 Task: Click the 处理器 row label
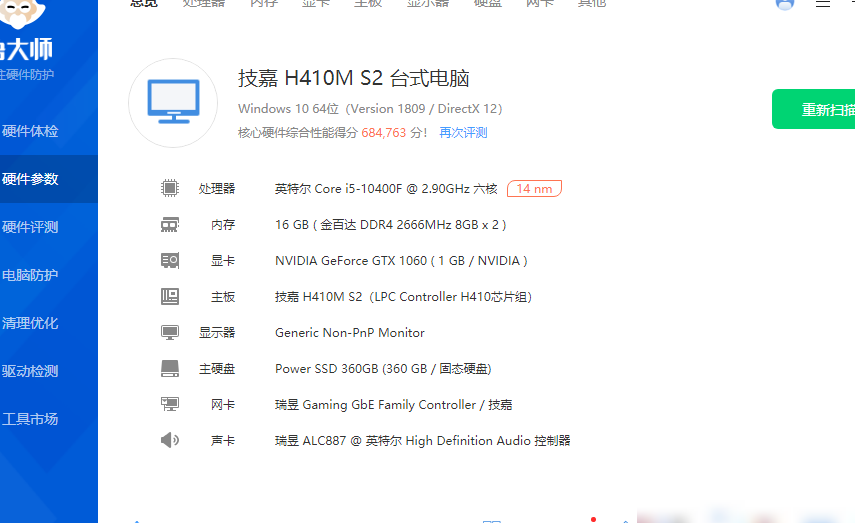[216, 189]
